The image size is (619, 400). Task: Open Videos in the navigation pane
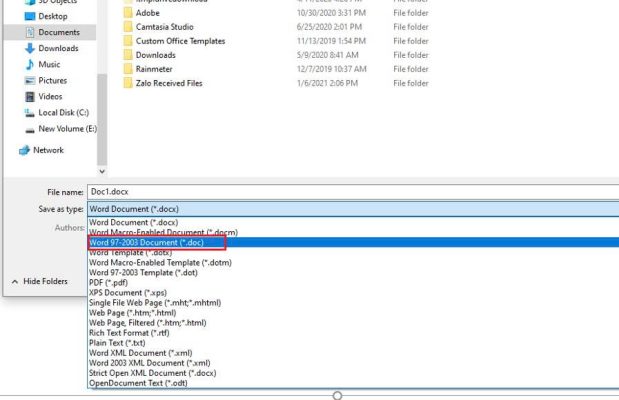point(50,97)
